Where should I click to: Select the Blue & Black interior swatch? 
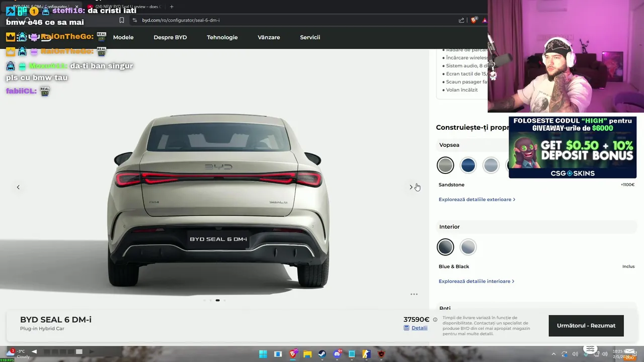click(x=445, y=247)
